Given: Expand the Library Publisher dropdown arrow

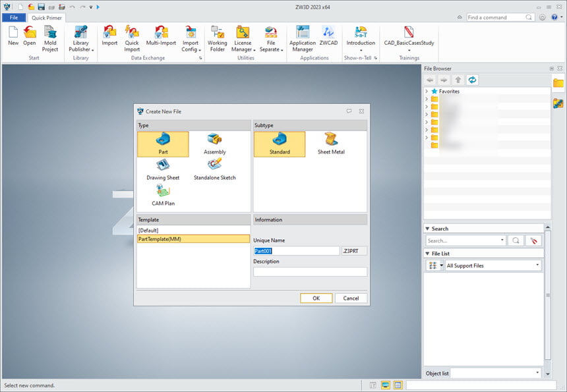Looking at the screenshot, I should click(92, 50).
